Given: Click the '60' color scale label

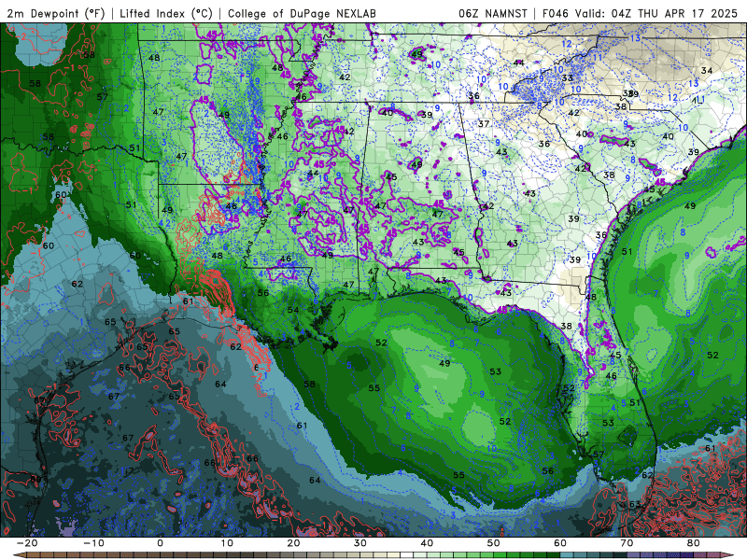Looking at the screenshot, I should coord(560,543).
